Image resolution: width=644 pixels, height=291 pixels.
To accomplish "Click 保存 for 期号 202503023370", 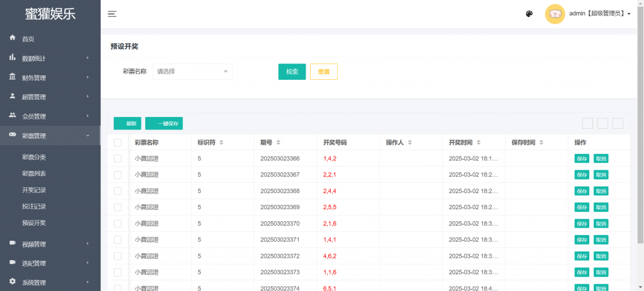I will click(582, 224).
